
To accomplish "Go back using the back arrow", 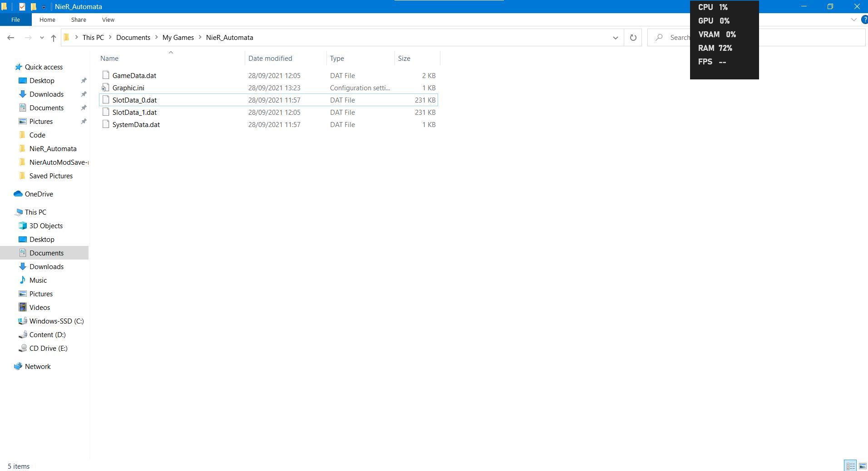I will point(11,38).
